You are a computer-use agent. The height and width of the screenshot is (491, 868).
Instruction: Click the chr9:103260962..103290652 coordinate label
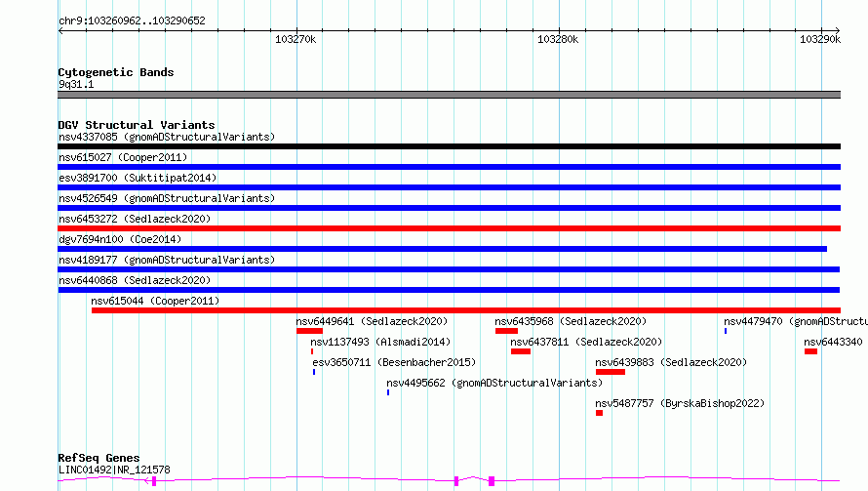coord(132,20)
